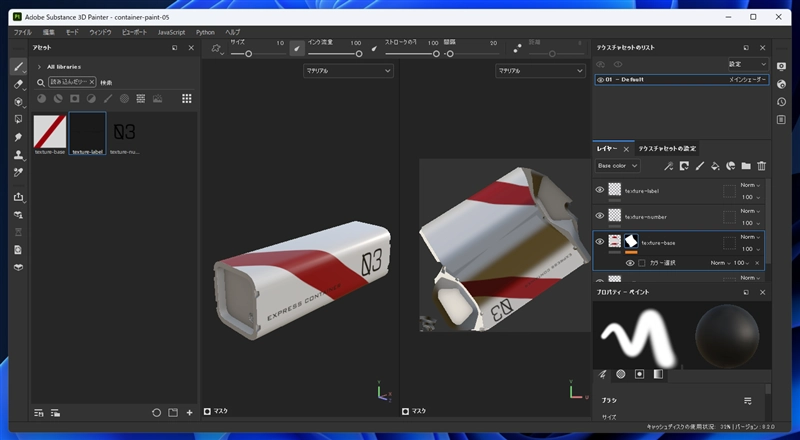The height and width of the screenshot is (440, 800).
Task: Open the Base color channel dropdown
Action: coord(616,166)
